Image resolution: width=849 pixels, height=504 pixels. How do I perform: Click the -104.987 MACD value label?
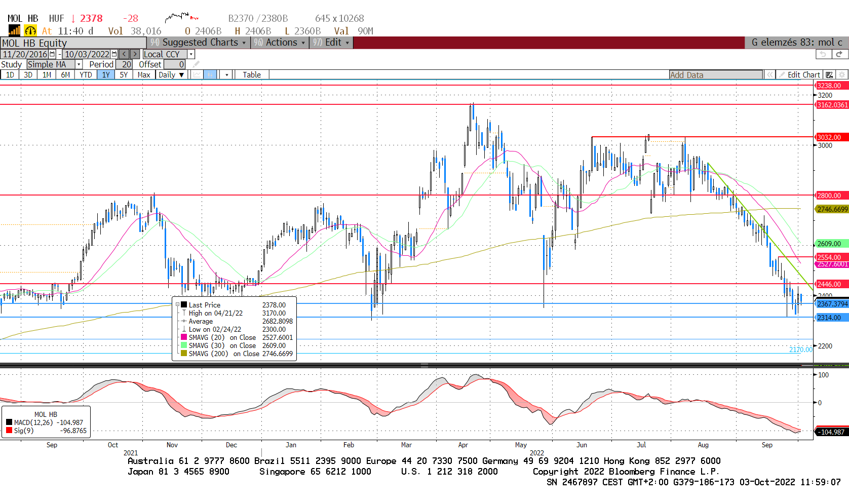click(x=832, y=432)
